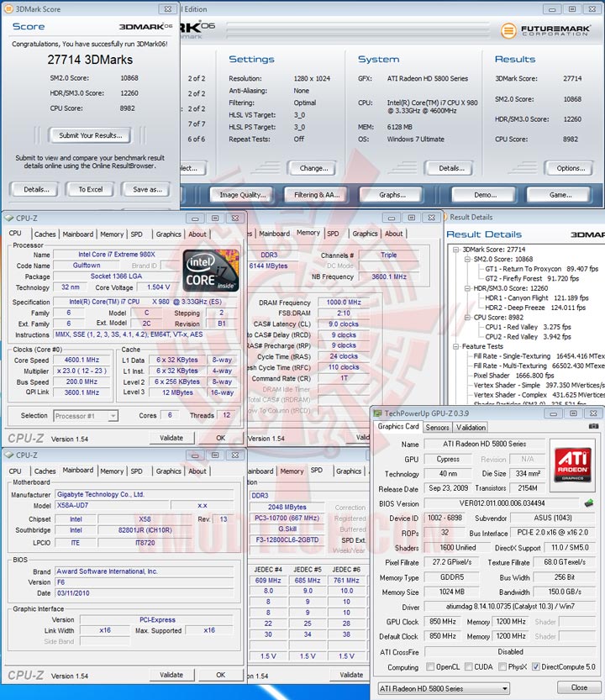605x700 pixels.
Task: Collapse the CPU Score: 8982 tree node
Action: pyautogui.click(x=467, y=318)
